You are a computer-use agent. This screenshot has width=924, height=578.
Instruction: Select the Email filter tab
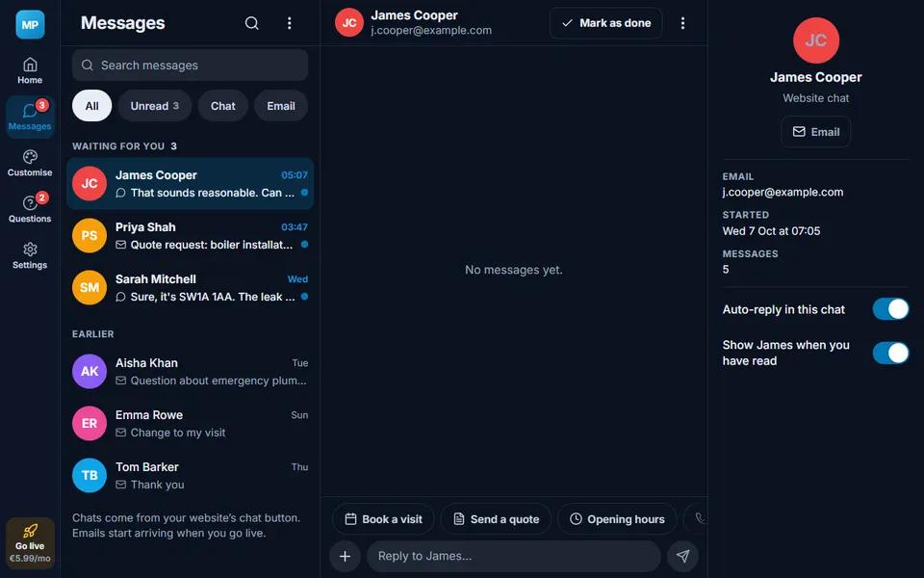pyautogui.click(x=280, y=106)
